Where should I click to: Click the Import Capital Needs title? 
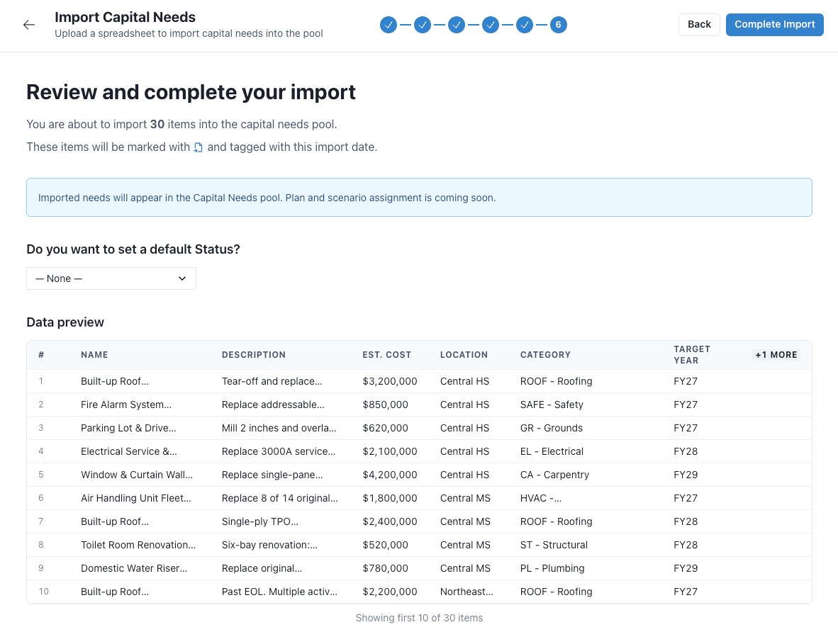(x=125, y=17)
